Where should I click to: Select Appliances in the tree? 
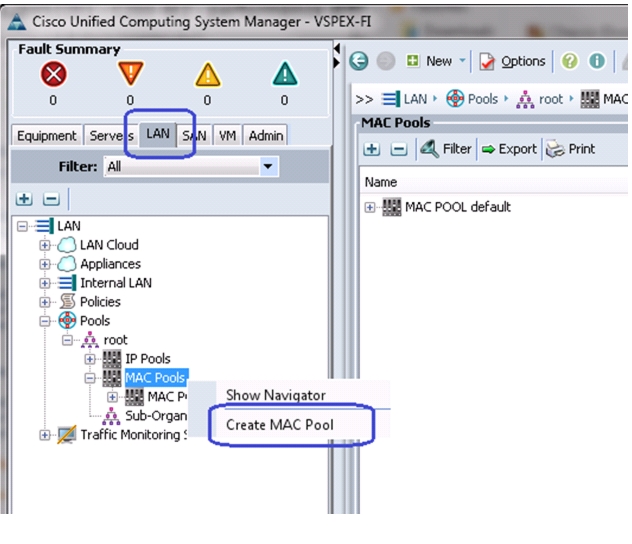point(110,264)
